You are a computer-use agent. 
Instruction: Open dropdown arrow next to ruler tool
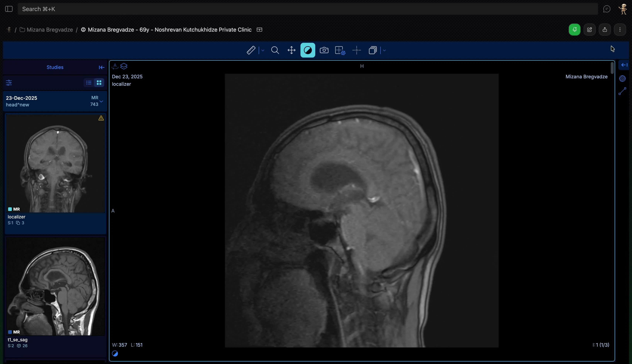tap(263, 50)
